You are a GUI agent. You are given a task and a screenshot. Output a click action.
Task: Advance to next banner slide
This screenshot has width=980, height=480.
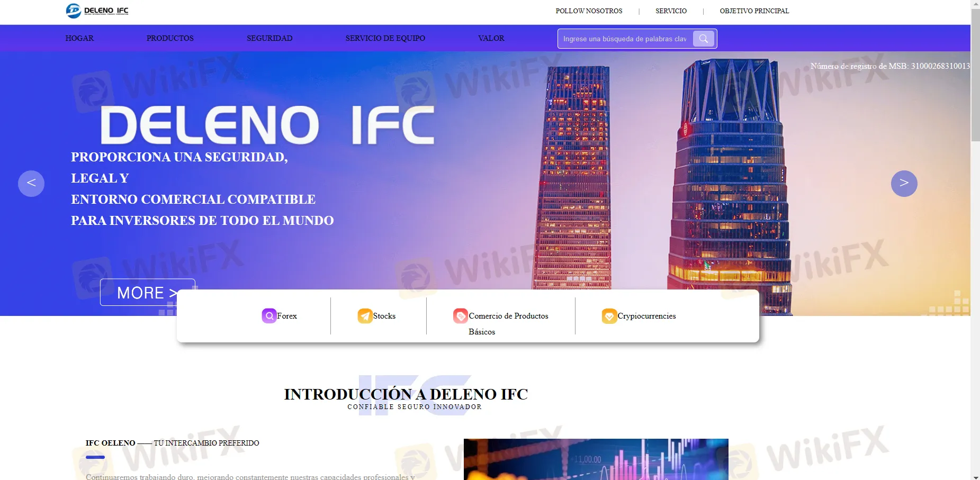904,184
